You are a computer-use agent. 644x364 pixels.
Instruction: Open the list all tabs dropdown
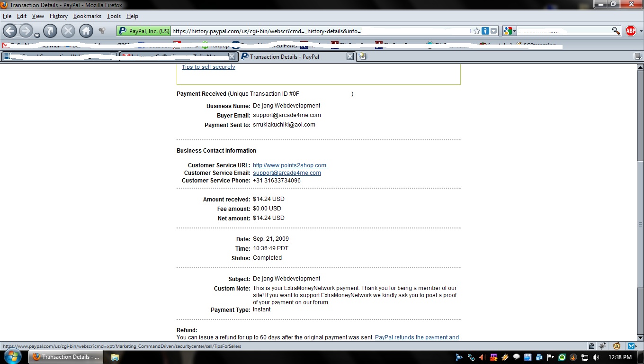click(638, 56)
